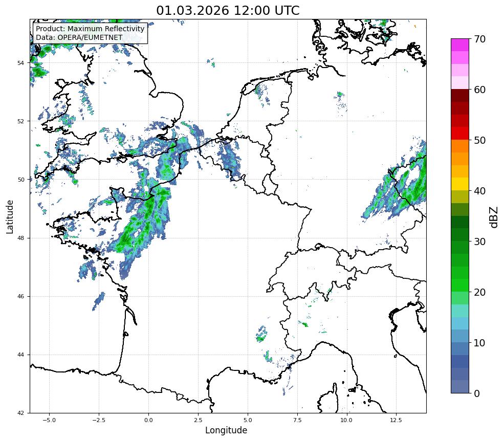This screenshot has height=440, width=504.
Task: Click the magenta 68-70 dBZ colorbar segment
Action: tap(460, 45)
